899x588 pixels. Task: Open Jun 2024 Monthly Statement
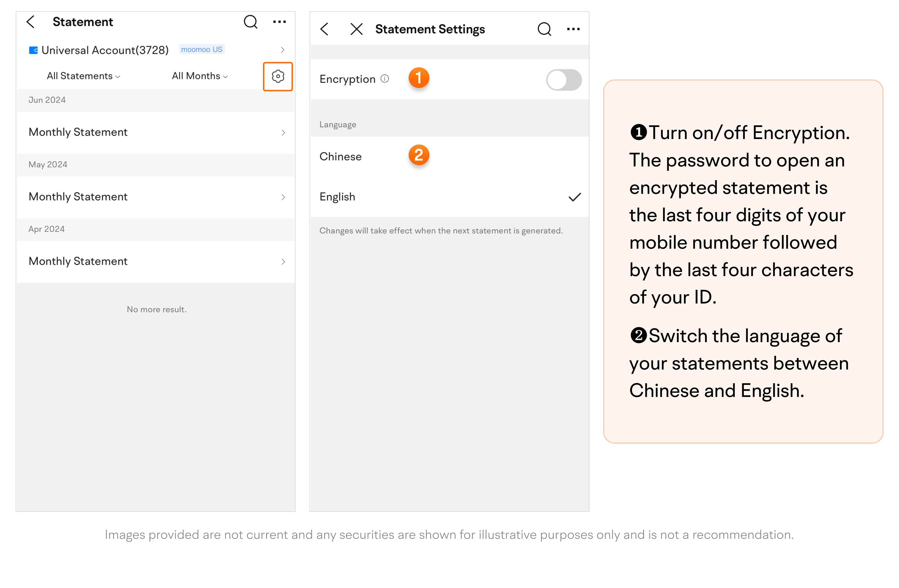(x=156, y=133)
